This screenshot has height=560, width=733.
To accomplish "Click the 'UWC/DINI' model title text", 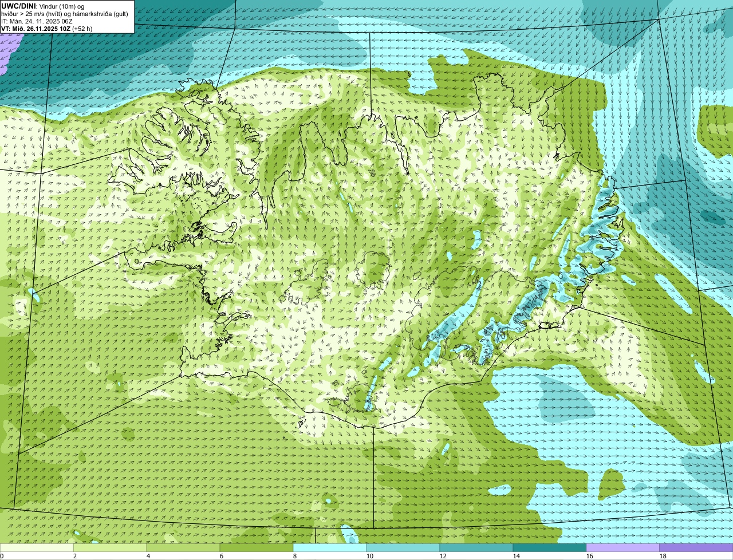I will click(18, 6).
